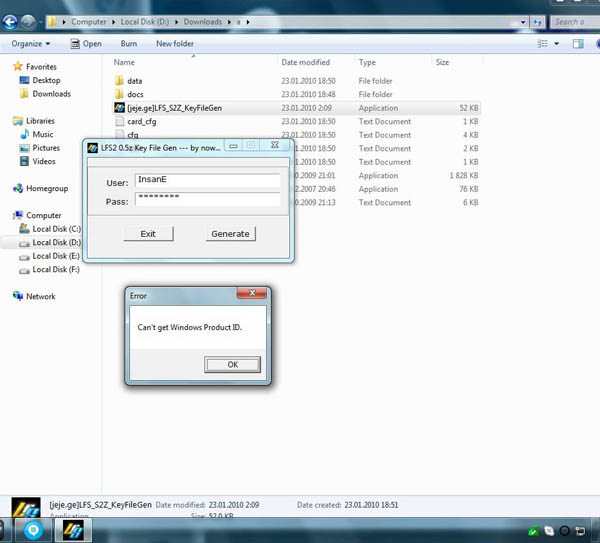Open the address bar history dropdown

523,22
